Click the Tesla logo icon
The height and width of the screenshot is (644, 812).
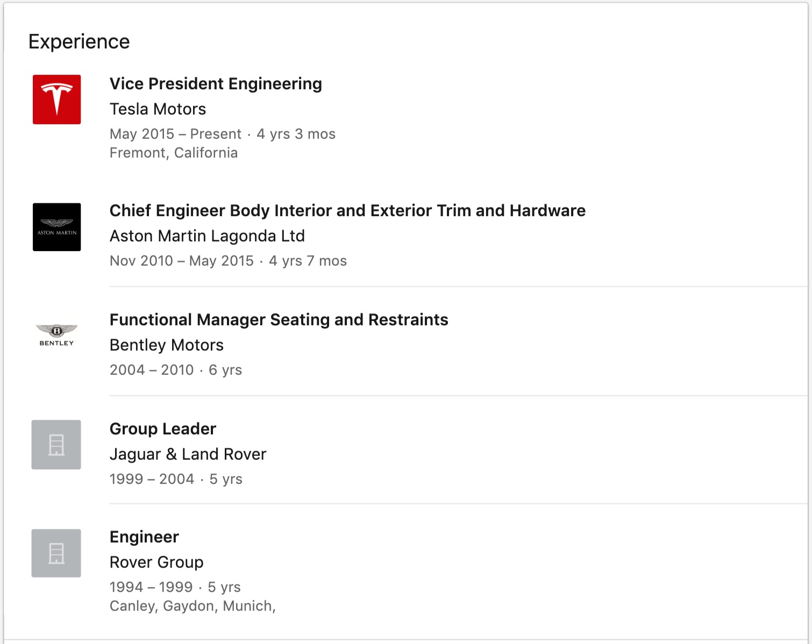click(x=56, y=99)
